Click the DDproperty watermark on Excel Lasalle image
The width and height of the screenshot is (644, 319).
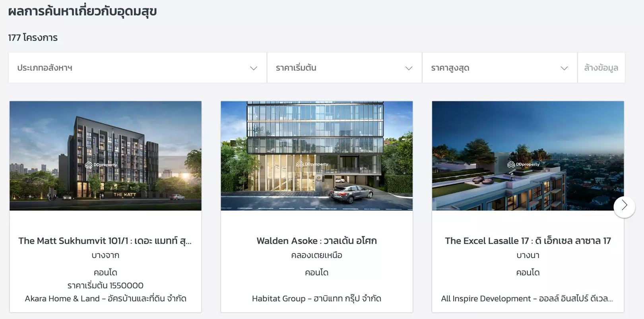coord(524,164)
